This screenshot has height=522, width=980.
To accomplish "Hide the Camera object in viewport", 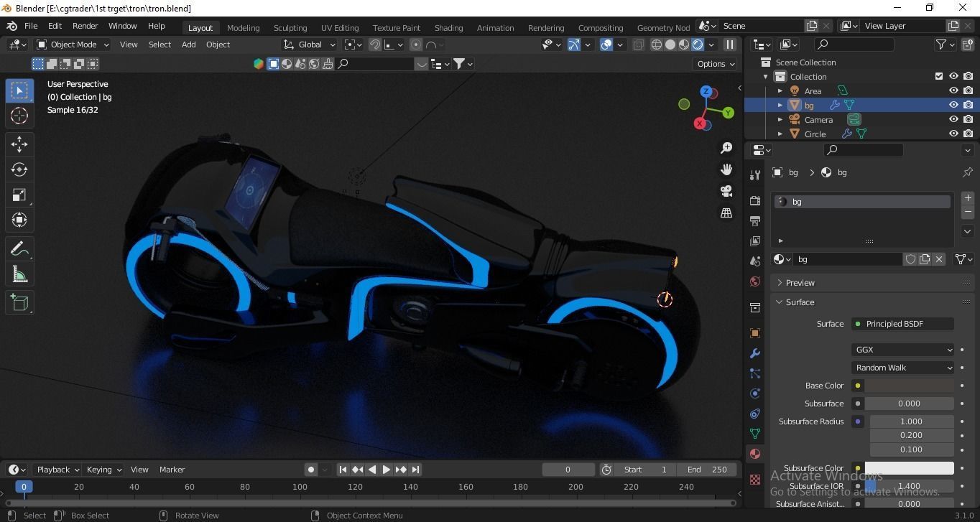I will click(953, 120).
